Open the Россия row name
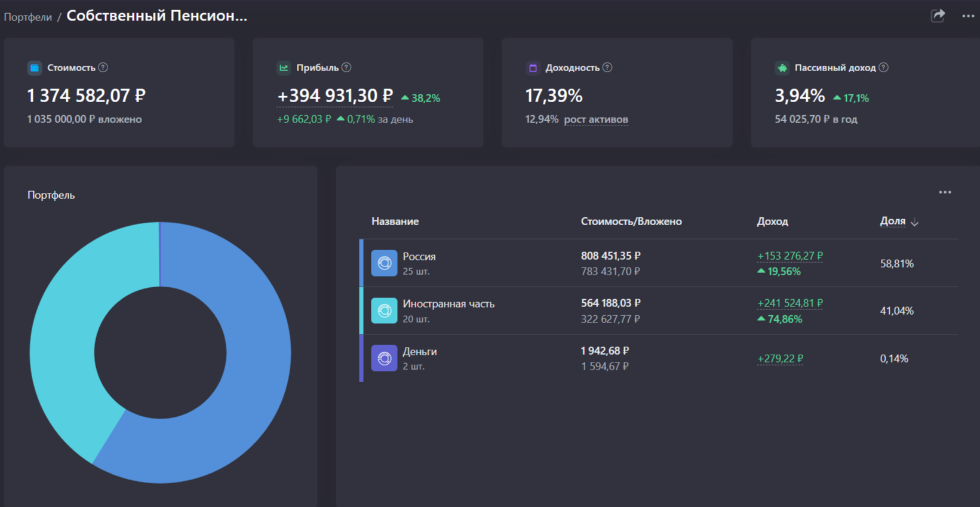 pyautogui.click(x=419, y=256)
